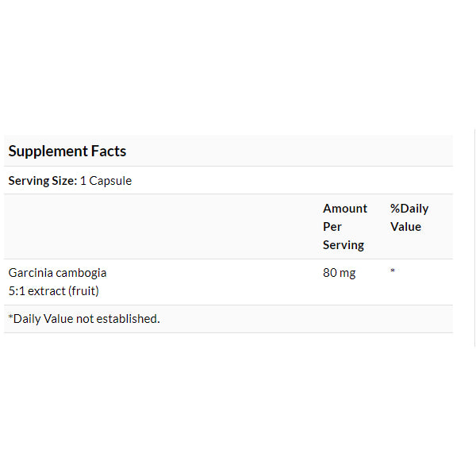This screenshot has width=476, height=476.
Task: Click the word 'Facts' in the title
Action: point(109,151)
